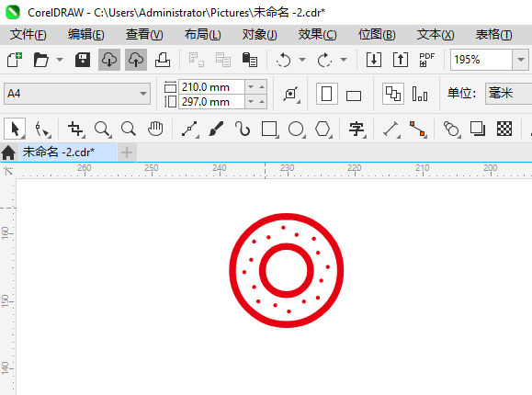Select the Blend effects tool
This screenshot has height=395, width=532.
452,129
